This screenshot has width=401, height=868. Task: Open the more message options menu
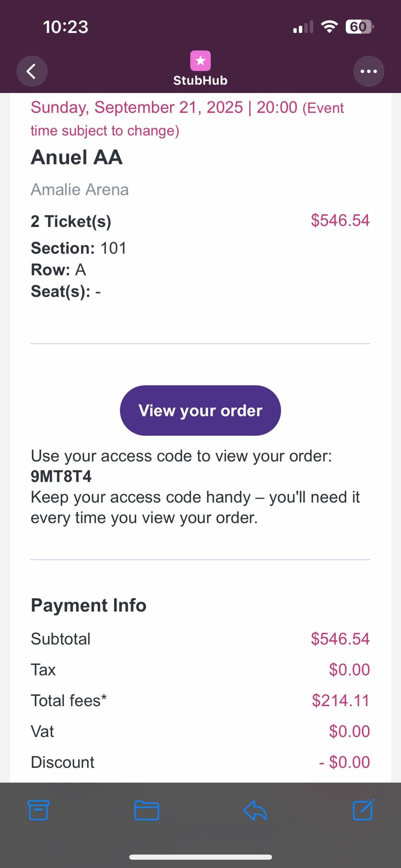click(x=369, y=71)
